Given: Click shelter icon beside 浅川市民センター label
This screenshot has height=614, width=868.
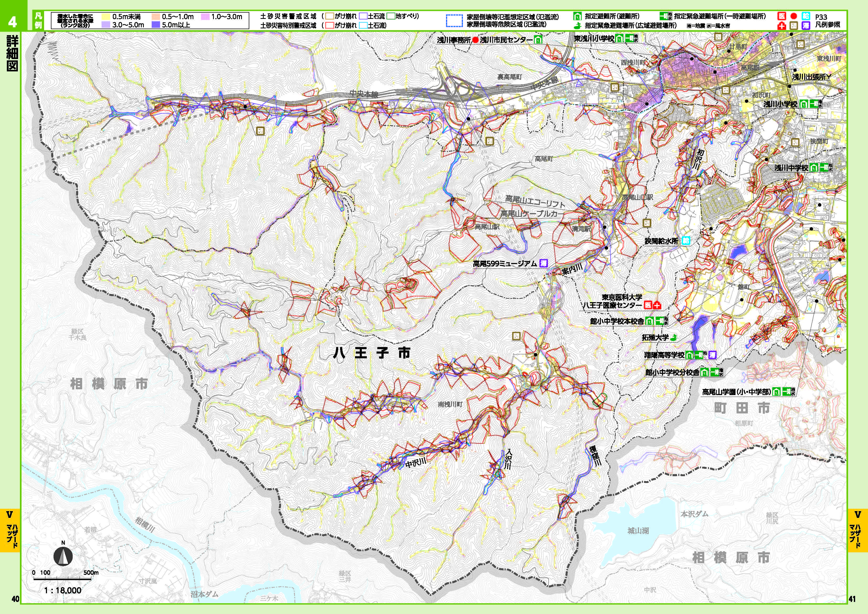Looking at the screenshot, I should click(x=538, y=40).
